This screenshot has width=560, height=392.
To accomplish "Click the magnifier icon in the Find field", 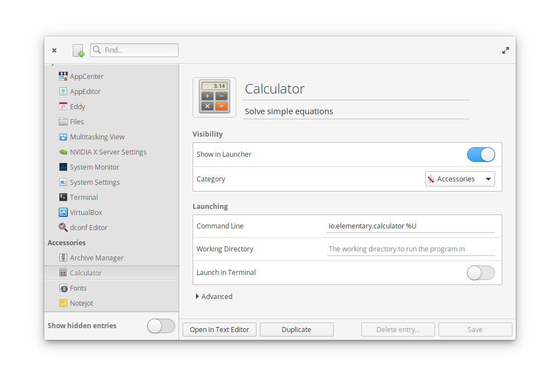I will [x=97, y=50].
